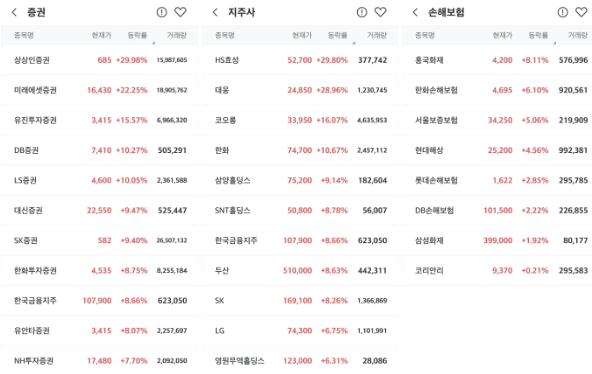Open HS효성 stock row

(x=300, y=60)
